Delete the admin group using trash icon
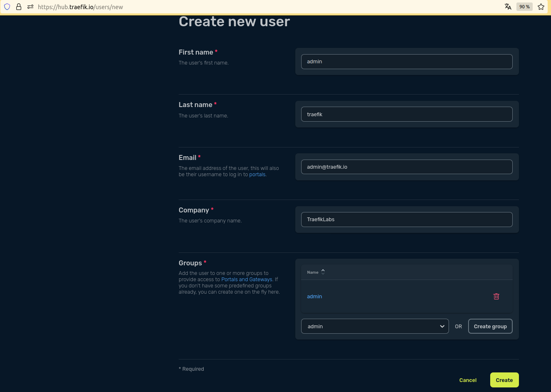 click(x=496, y=296)
